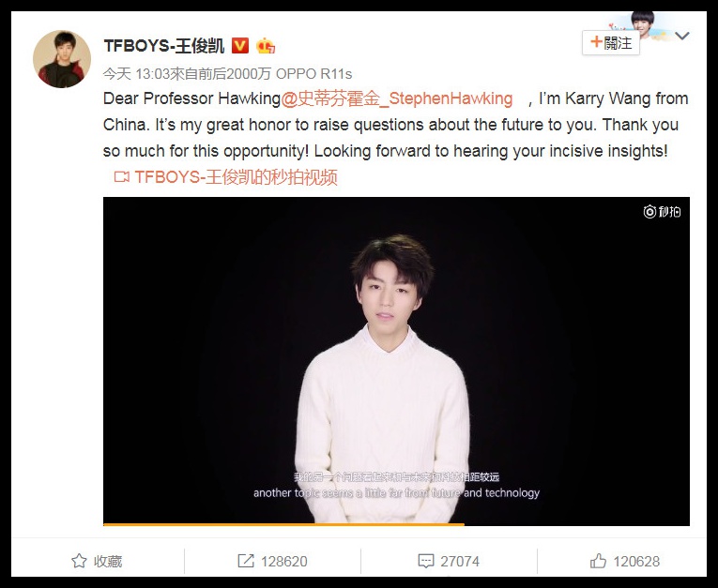Open TFBOYS-王俊凯的秒拍视频 link

[236, 176]
